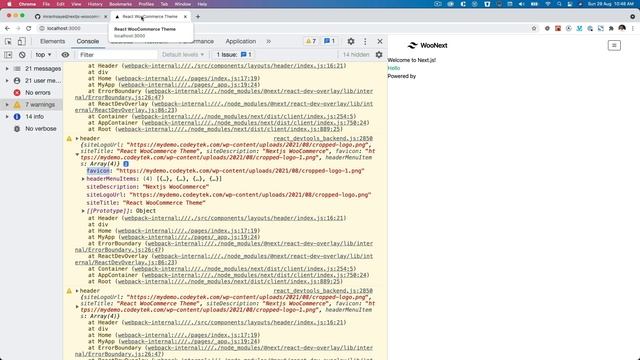Open the WooNext hamburger menu
640x360 pixels.
coord(614,45)
